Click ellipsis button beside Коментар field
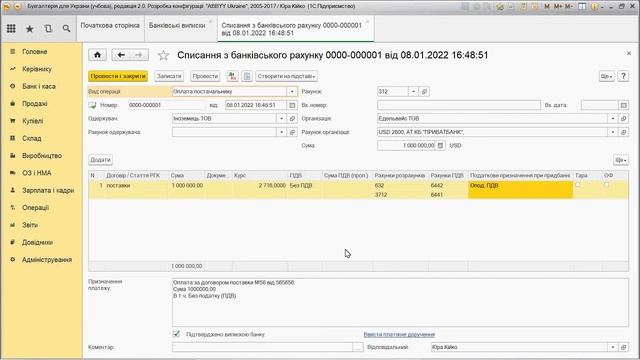The width and height of the screenshot is (640, 360). pyautogui.click(x=358, y=347)
